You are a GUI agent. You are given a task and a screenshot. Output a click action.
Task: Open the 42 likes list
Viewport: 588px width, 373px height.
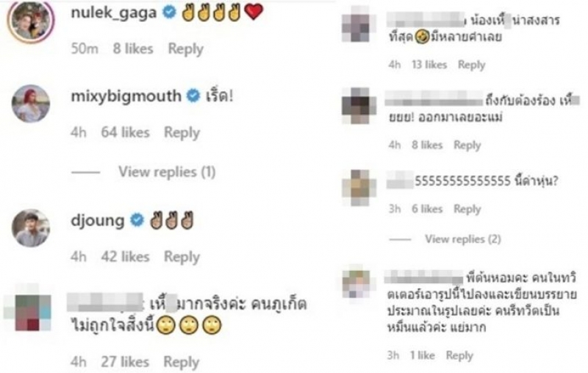pos(125,257)
